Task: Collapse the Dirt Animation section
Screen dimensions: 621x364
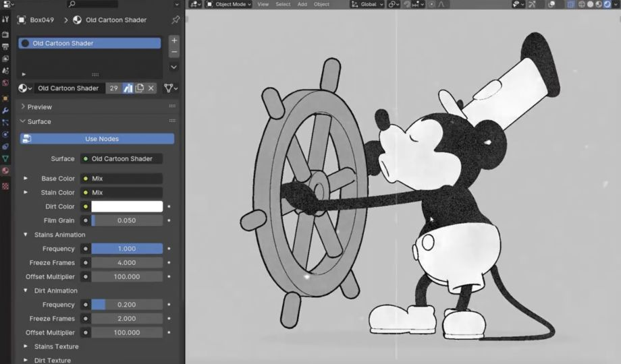Action: pyautogui.click(x=26, y=291)
